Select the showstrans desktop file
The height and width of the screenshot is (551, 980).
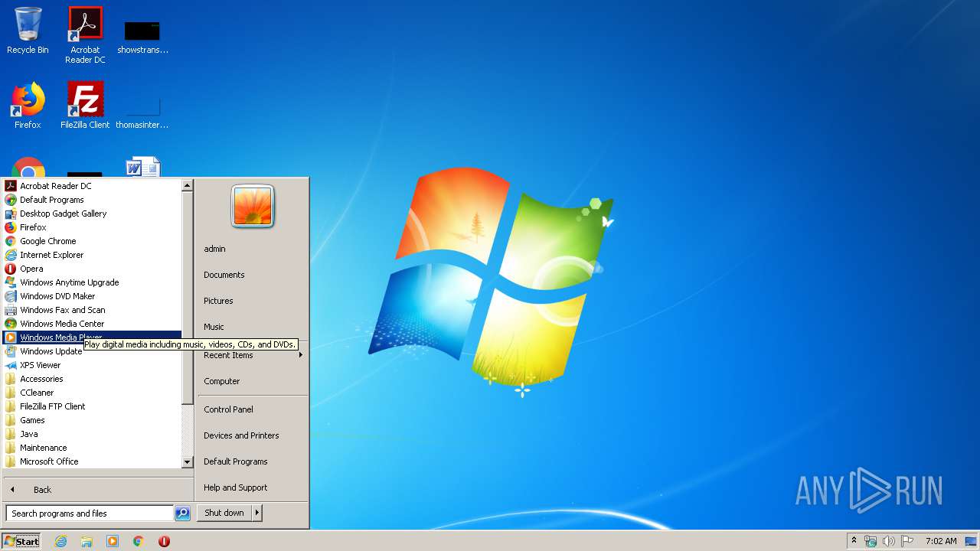tap(142, 37)
